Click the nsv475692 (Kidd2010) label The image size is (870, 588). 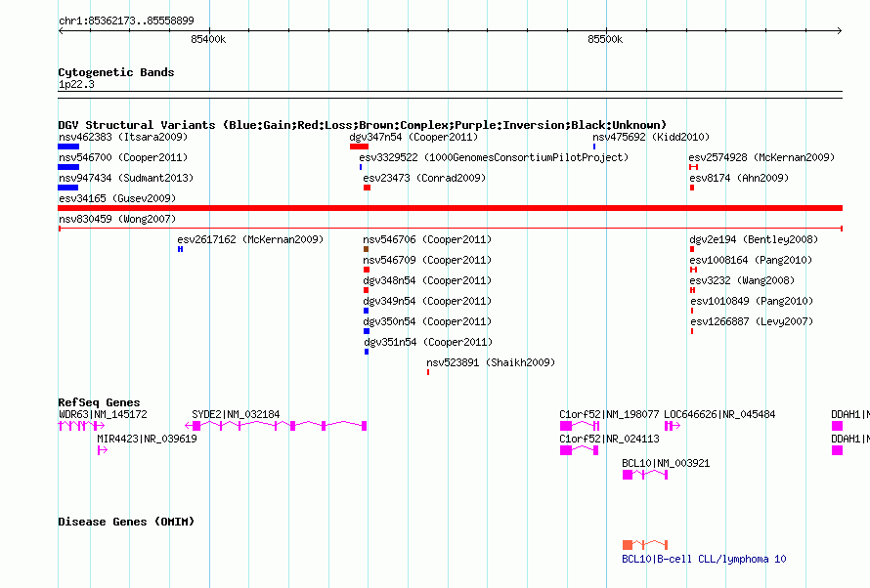[651, 137]
